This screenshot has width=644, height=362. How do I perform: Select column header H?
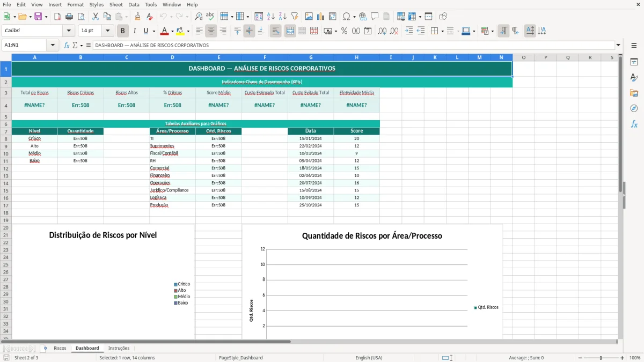356,57
